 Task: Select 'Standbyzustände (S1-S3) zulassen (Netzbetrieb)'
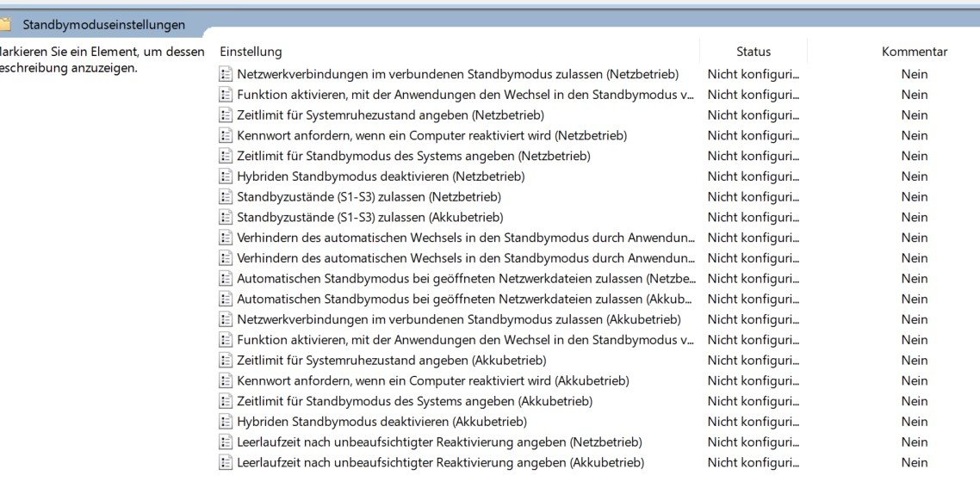pyautogui.click(x=369, y=197)
